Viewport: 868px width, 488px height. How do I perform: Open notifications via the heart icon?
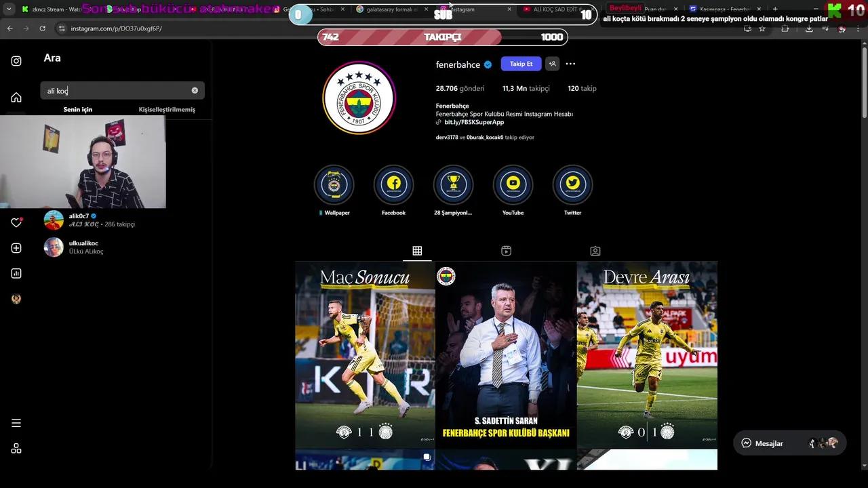point(16,222)
